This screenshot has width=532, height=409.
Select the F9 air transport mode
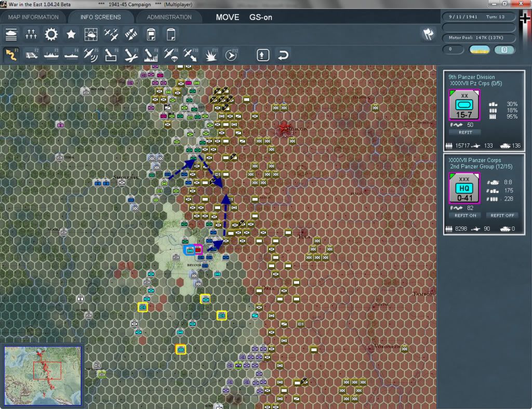[x=171, y=55]
